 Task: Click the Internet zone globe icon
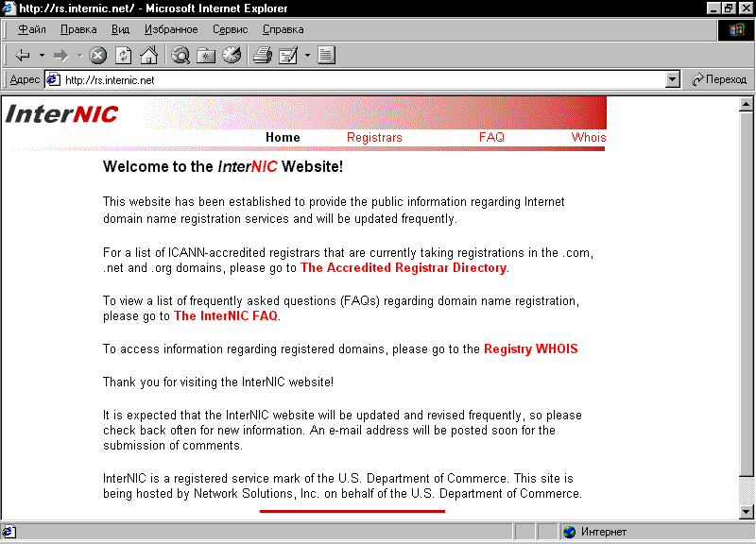pyautogui.click(x=570, y=532)
